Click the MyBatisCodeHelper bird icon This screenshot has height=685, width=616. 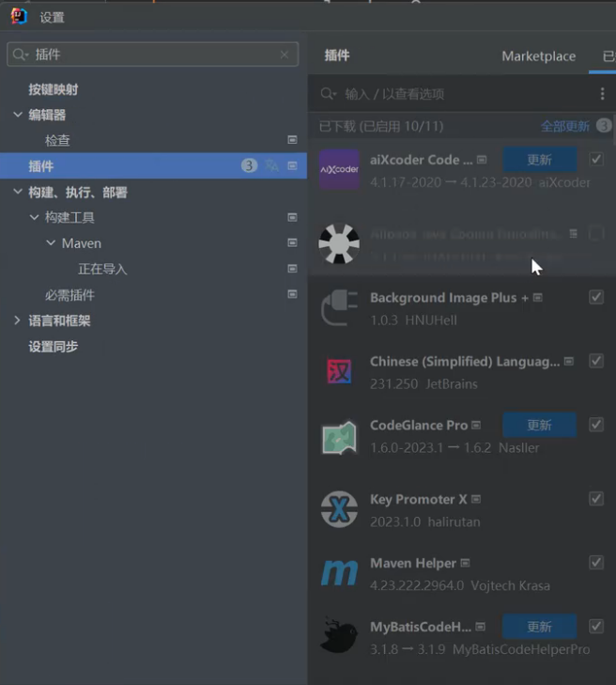338,635
